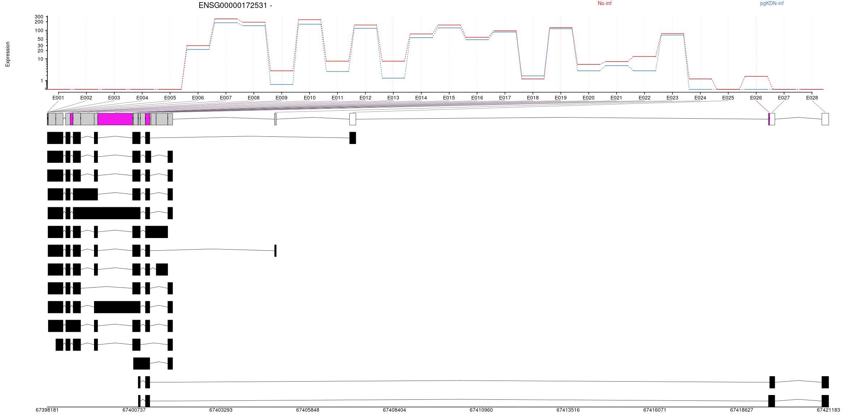Click exon label E015
868x416 pixels.
449,98
